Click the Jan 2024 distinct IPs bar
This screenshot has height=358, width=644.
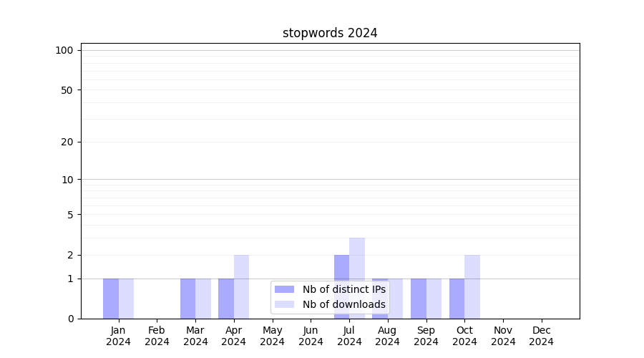pyautogui.click(x=111, y=299)
